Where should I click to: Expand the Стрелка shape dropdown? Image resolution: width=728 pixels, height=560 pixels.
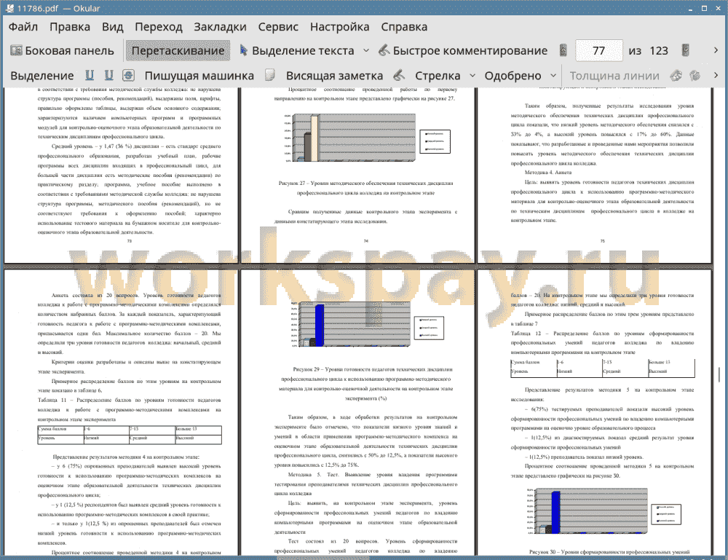pyautogui.click(x=472, y=76)
